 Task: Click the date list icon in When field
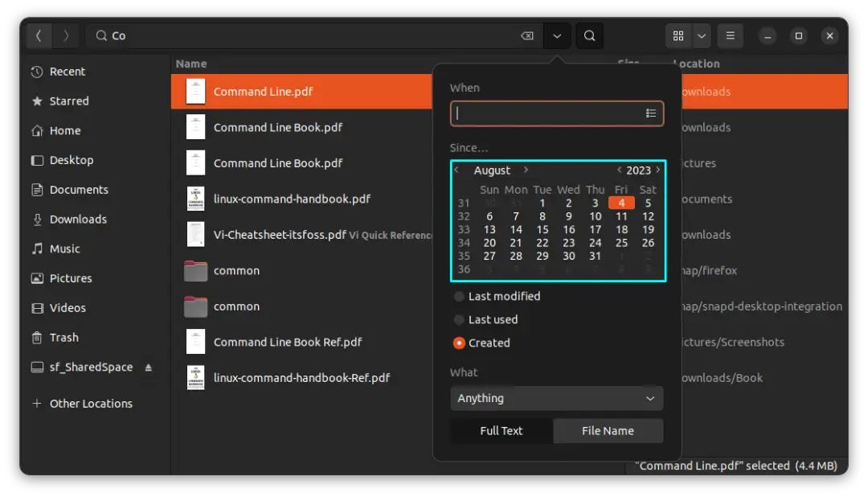pyautogui.click(x=651, y=113)
